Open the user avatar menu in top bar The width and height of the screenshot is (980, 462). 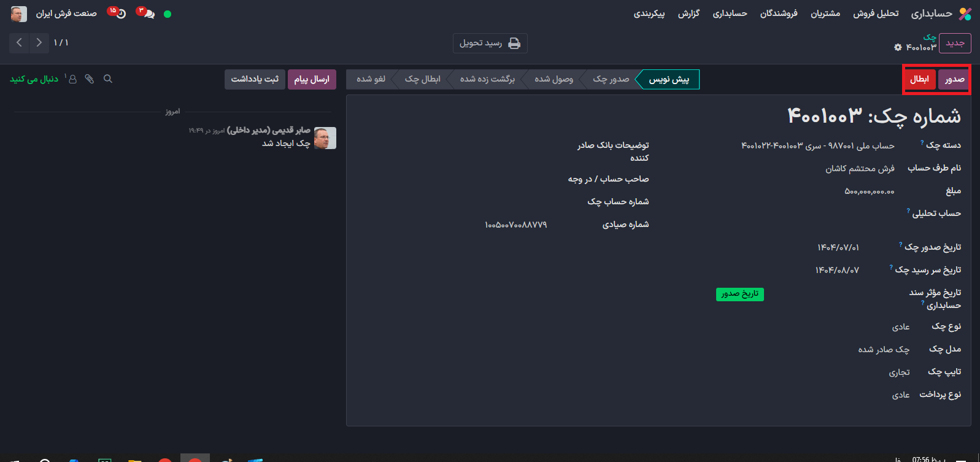(19, 13)
